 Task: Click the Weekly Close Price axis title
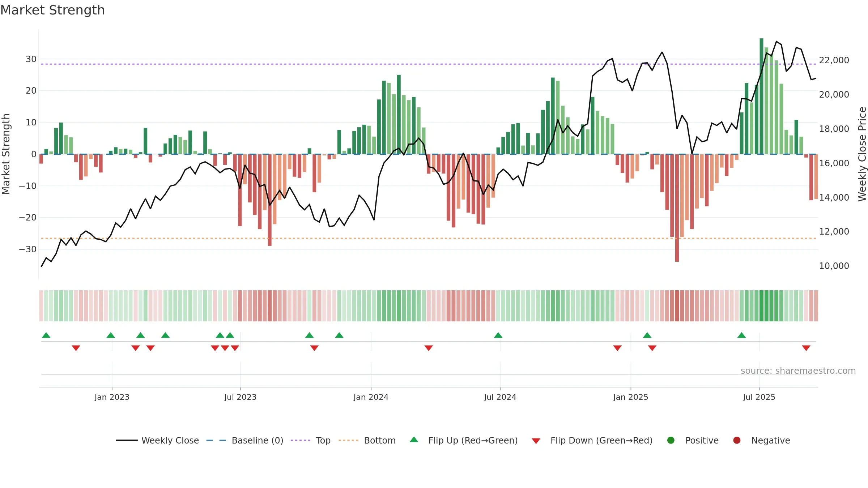(x=862, y=154)
